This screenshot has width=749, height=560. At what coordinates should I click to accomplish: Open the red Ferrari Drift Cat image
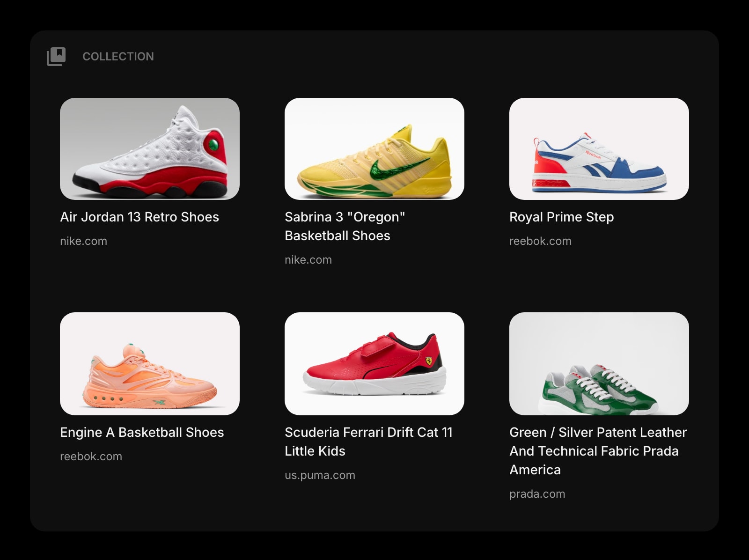pos(374,363)
